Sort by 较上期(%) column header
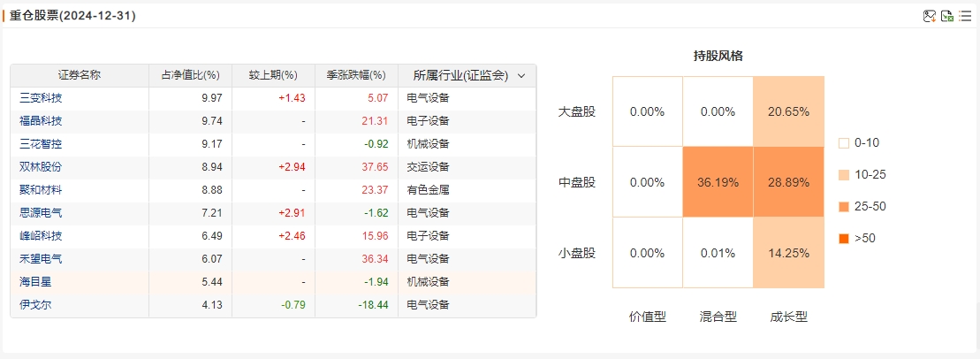980x359 pixels. click(x=273, y=76)
